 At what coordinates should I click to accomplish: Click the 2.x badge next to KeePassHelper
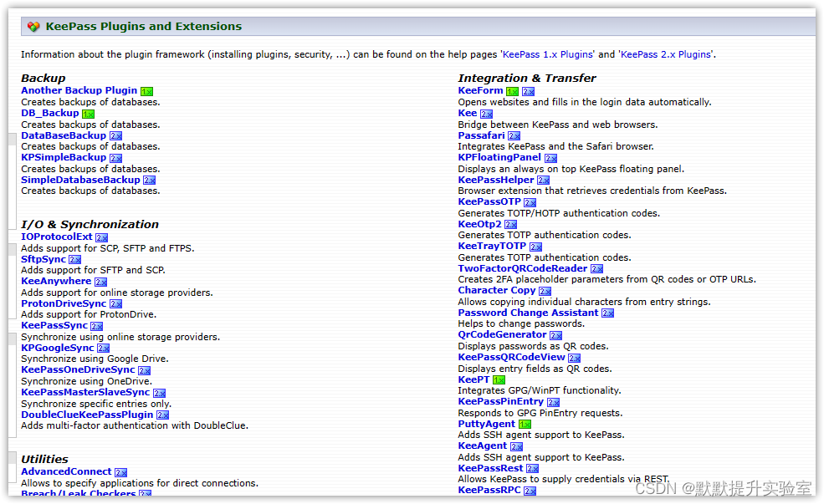point(544,180)
